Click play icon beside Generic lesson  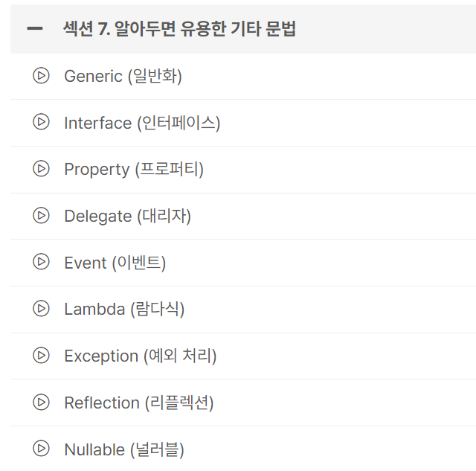(x=41, y=75)
